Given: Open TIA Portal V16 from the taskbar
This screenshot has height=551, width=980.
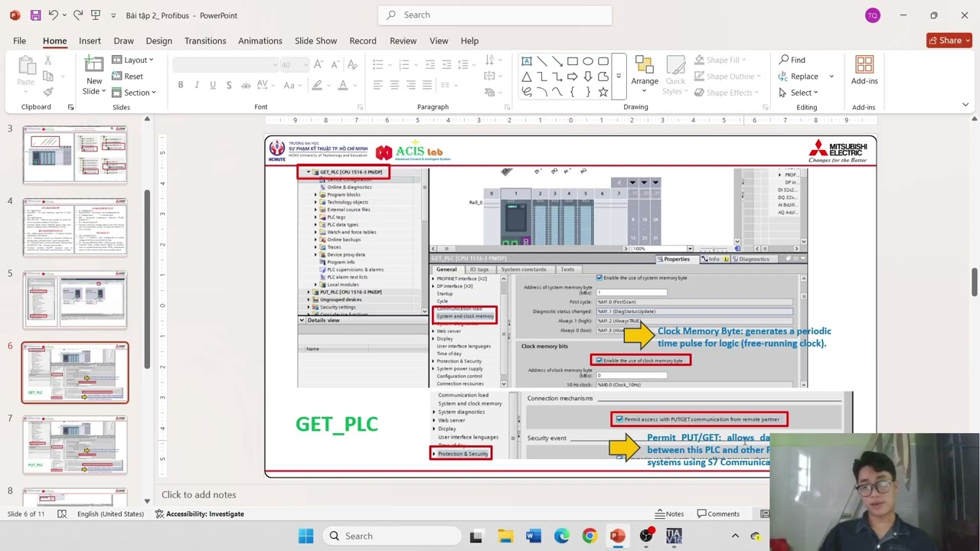Looking at the screenshot, I should [x=674, y=536].
